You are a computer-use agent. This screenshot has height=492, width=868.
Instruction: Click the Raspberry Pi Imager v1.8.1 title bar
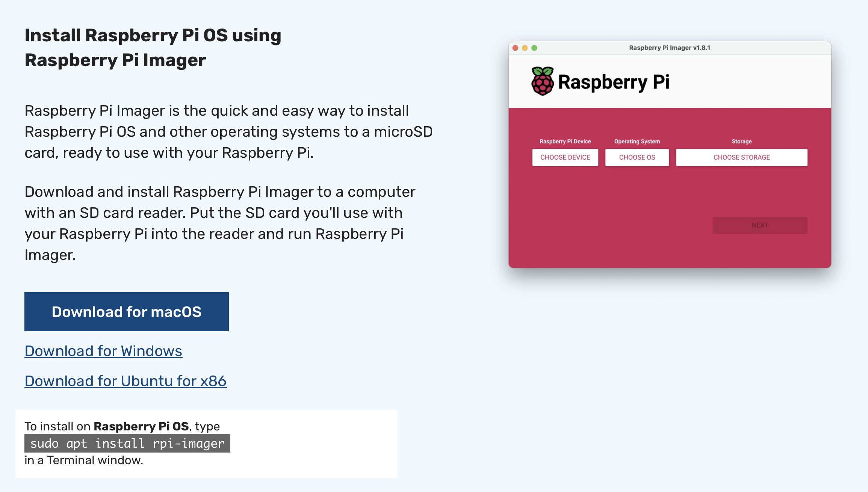tap(670, 48)
